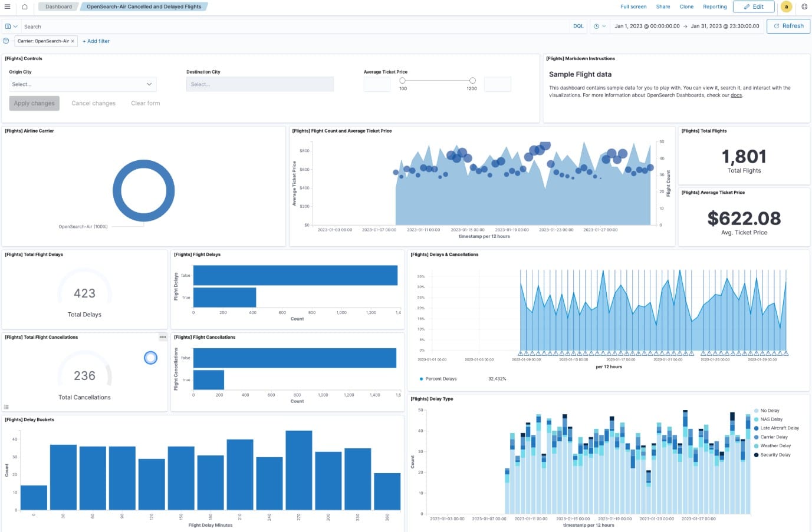Viewport: 812px width, 532px height.
Task: Focus the Search query bar
Action: click(x=295, y=27)
